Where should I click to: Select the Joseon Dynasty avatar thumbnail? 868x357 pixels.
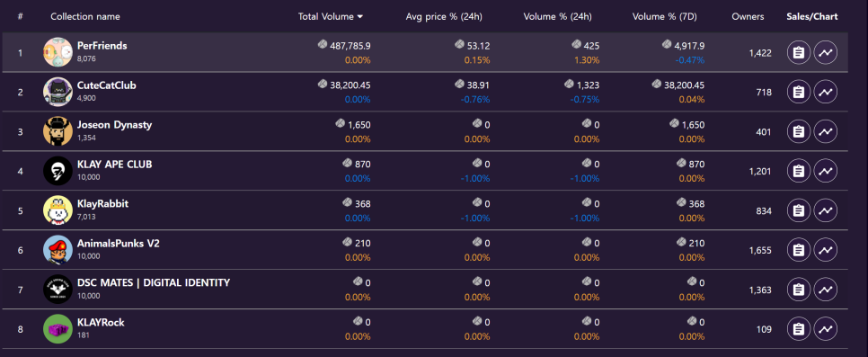coord(58,131)
